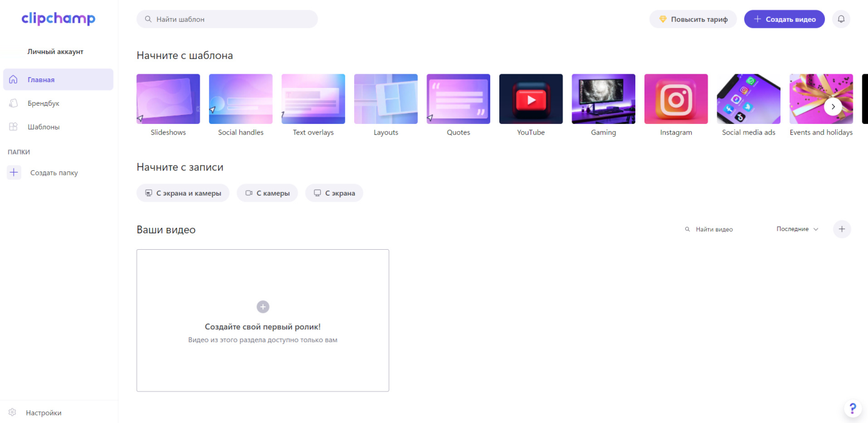Open the Social handles template thumbnail
Image resolution: width=868 pixels, height=423 pixels.
241,99
